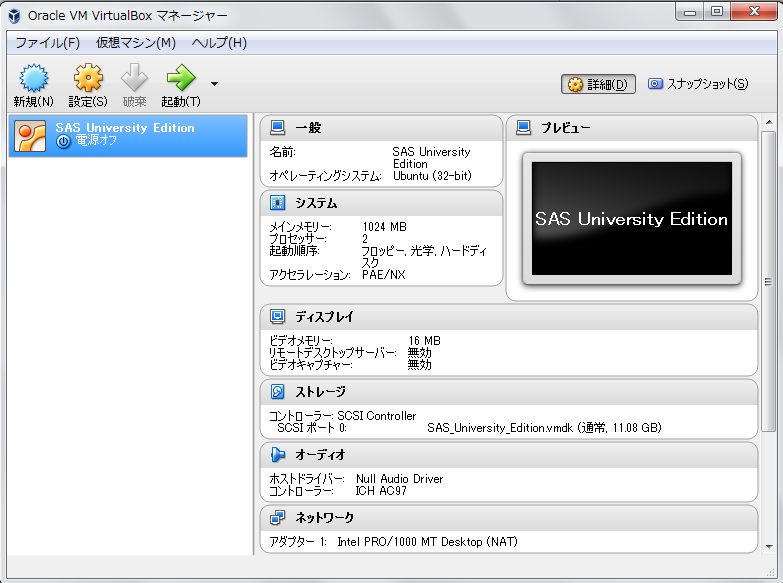Open 設定(S) settings gear icon

[x=88, y=78]
